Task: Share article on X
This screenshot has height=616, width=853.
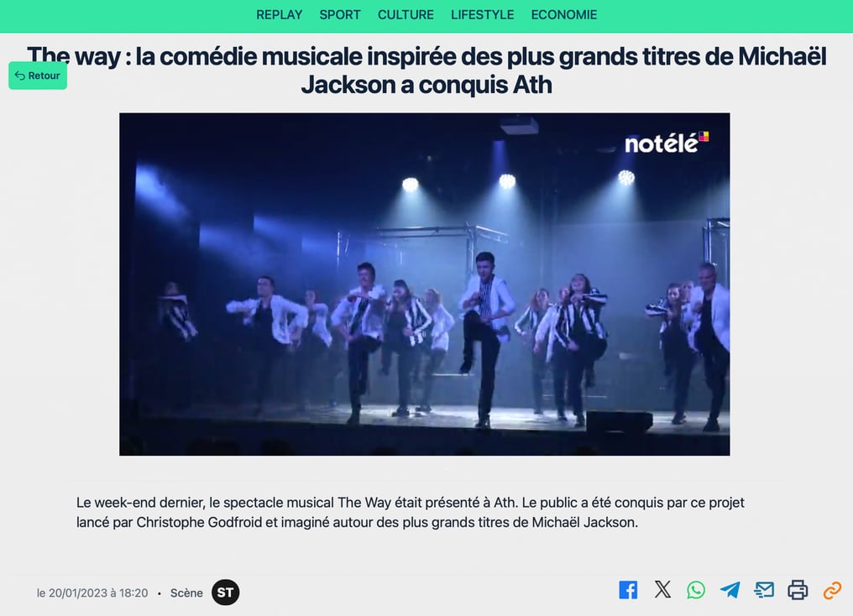Action: click(662, 589)
